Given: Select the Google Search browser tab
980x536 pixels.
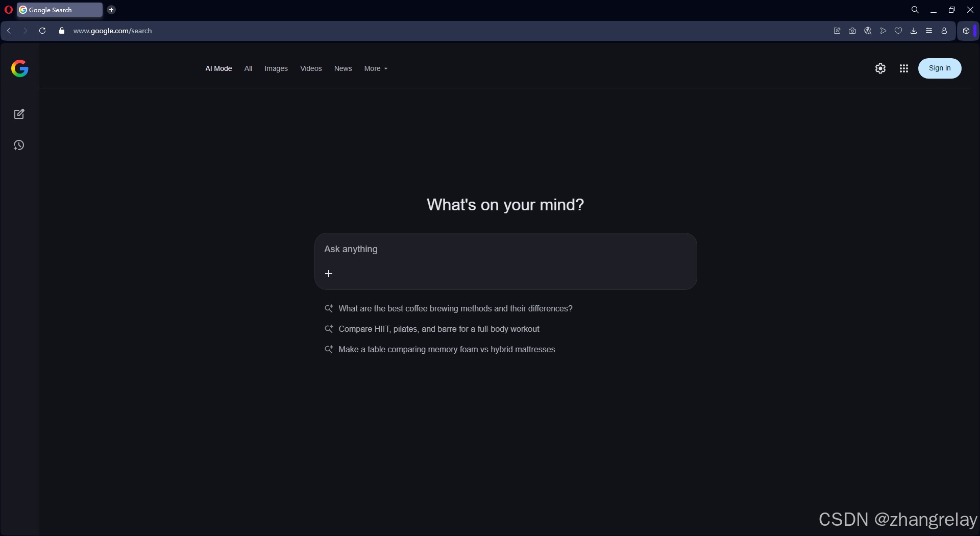Looking at the screenshot, I should 60,10.
